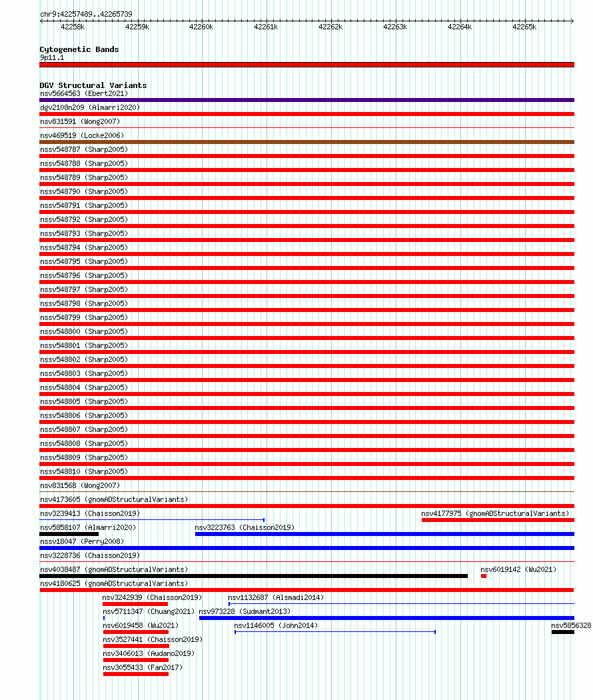Select nssv548797 (Sharp2005) label
Screen dimensions: 593x700
pyautogui.click(x=84, y=289)
